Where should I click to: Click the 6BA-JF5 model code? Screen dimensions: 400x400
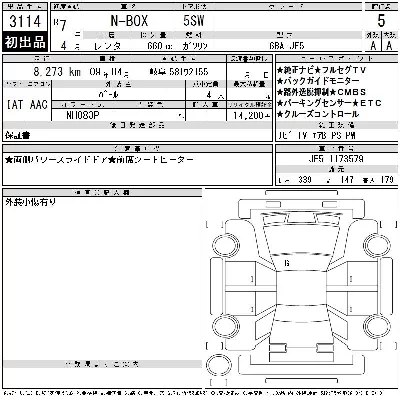click(287, 46)
